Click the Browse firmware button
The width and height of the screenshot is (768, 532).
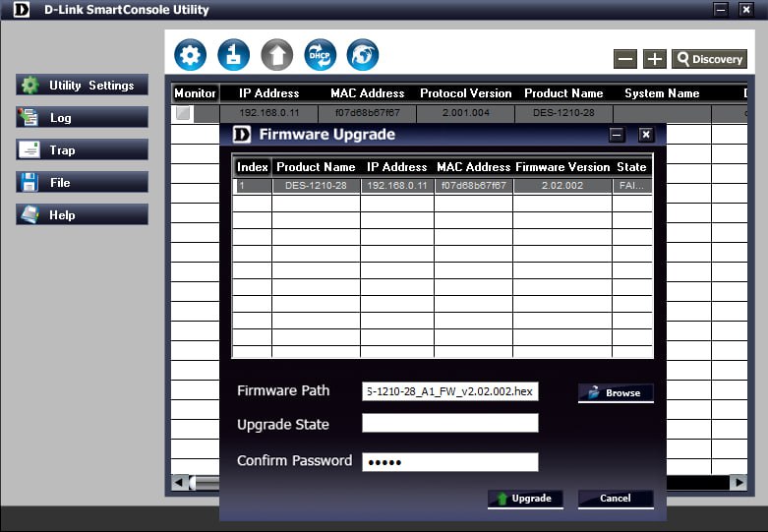pos(616,393)
